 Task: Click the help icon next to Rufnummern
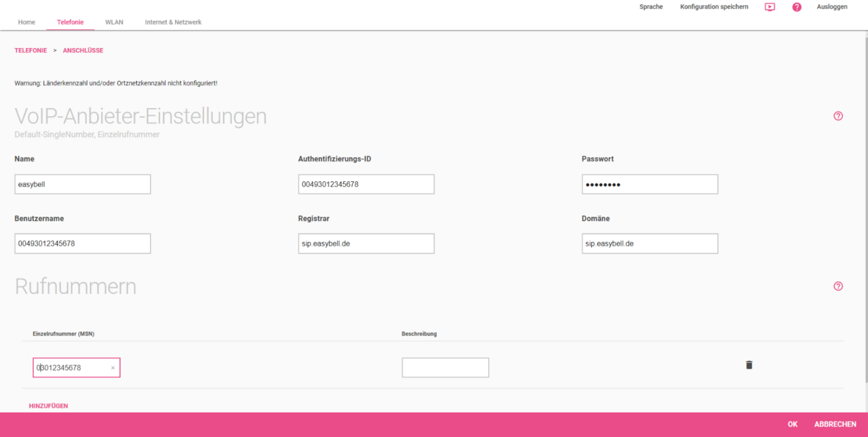[838, 286]
